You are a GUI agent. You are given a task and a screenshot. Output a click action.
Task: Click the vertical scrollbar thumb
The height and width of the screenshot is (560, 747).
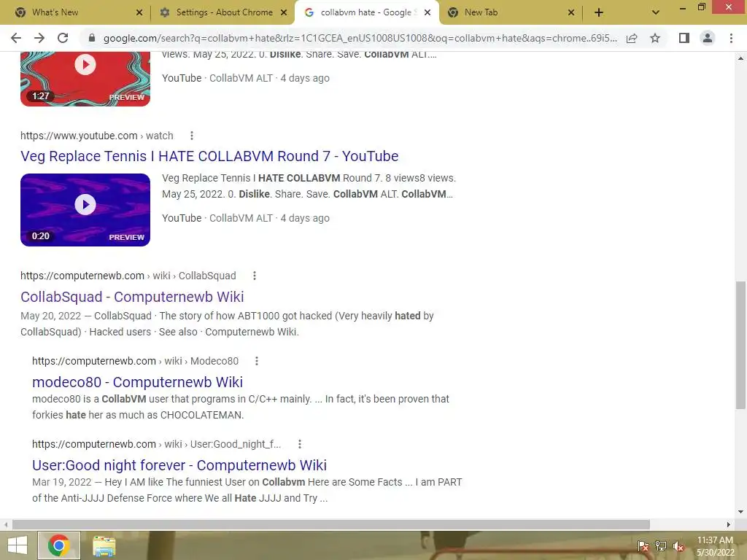tap(741, 345)
